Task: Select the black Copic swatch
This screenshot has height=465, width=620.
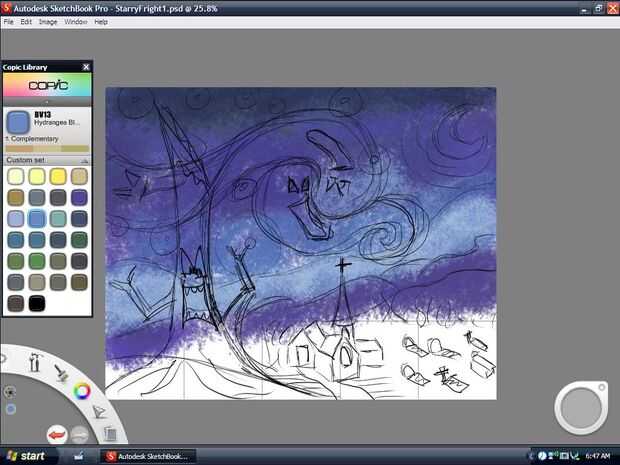Action: (x=37, y=303)
